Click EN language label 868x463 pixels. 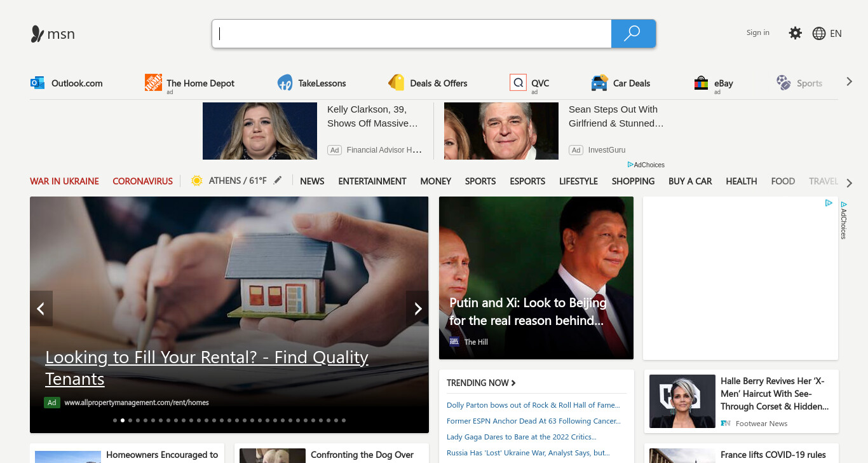point(836,34)
